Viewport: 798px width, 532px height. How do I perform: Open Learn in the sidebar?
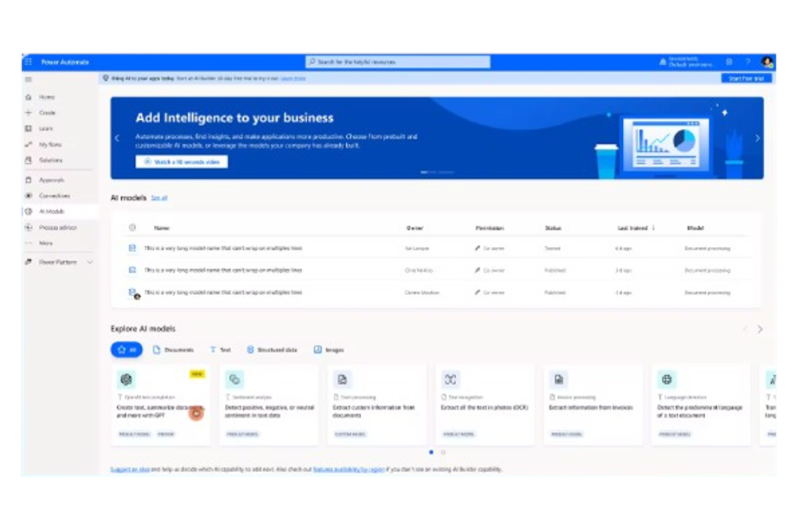[46, 129]
